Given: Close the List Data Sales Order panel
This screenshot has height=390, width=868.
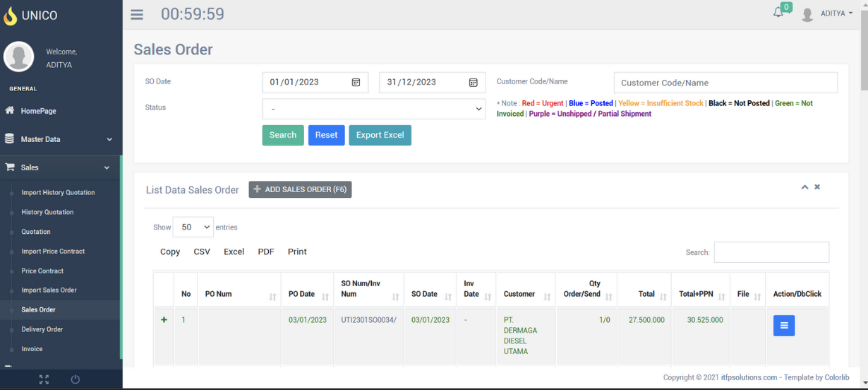Looking at the screenshot, I should pyautogui.click(x=817, y=187).
